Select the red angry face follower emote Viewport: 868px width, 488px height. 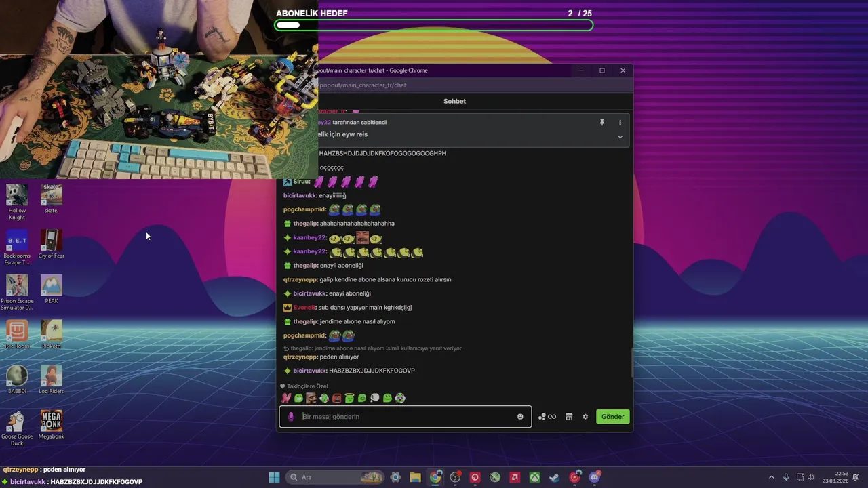(x=336, y=398)
